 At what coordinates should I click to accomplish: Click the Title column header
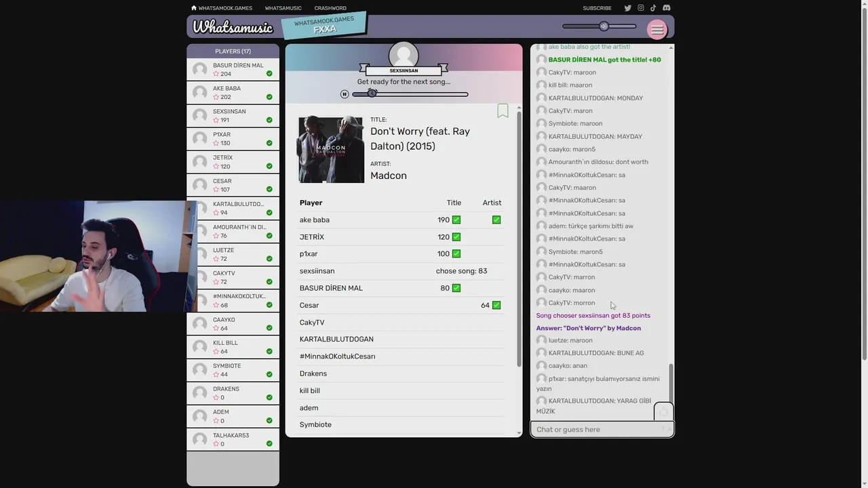454,203
